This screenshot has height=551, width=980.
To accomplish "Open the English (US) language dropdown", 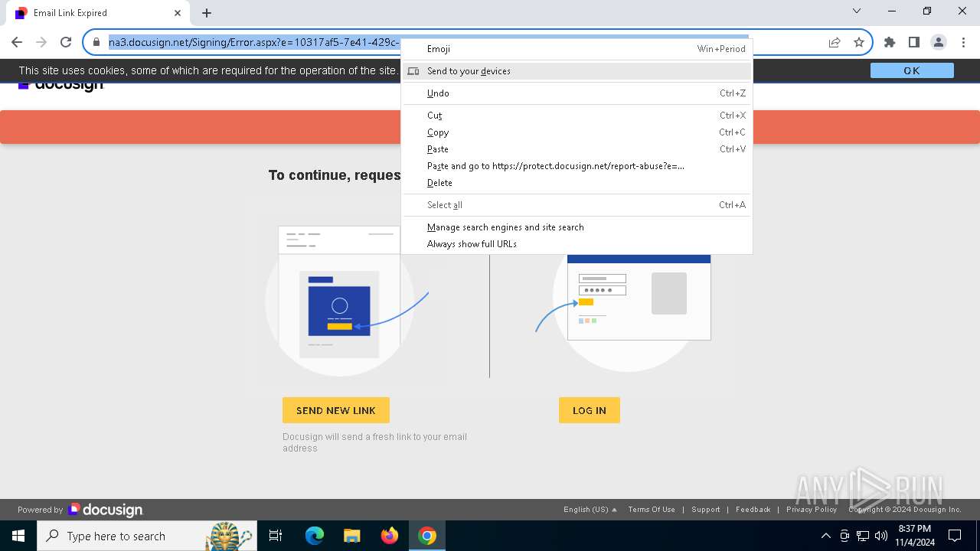I will tap(590, 510).
